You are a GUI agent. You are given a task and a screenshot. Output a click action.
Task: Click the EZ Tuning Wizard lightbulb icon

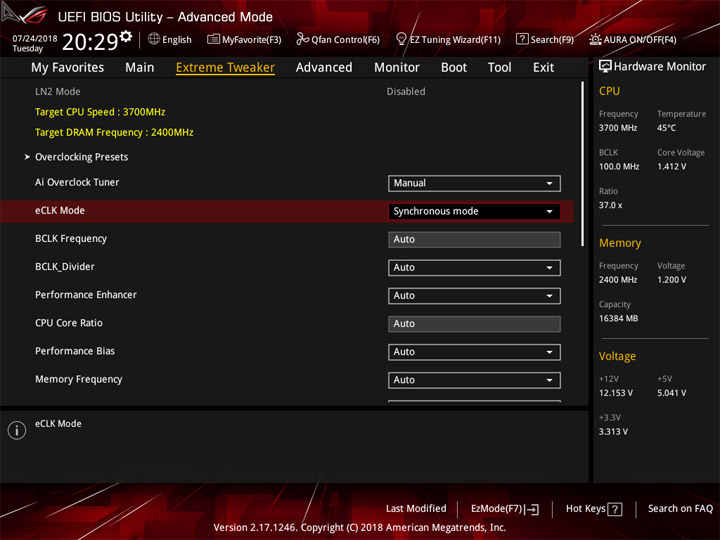click(x=401, y=39)
